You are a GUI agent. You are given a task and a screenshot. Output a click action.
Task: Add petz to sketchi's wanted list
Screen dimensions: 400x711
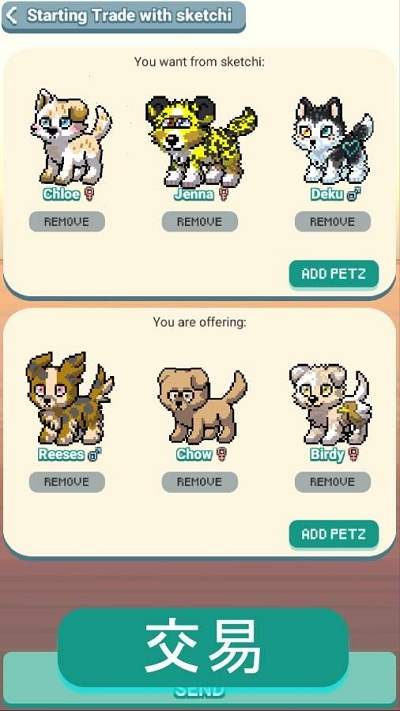click(x=334, y=274)
